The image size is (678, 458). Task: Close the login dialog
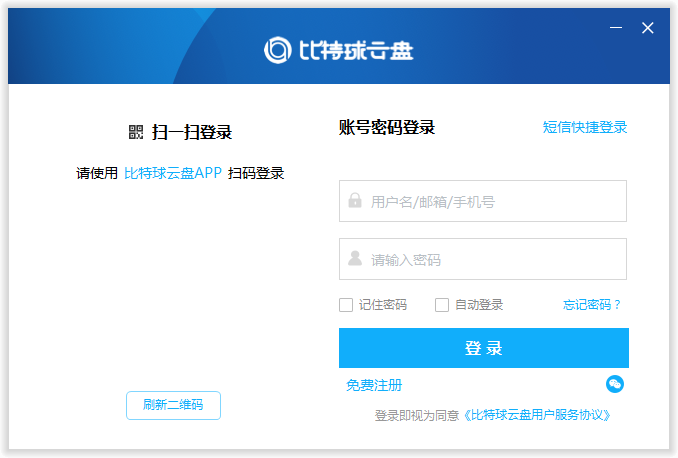coord(647,28)
